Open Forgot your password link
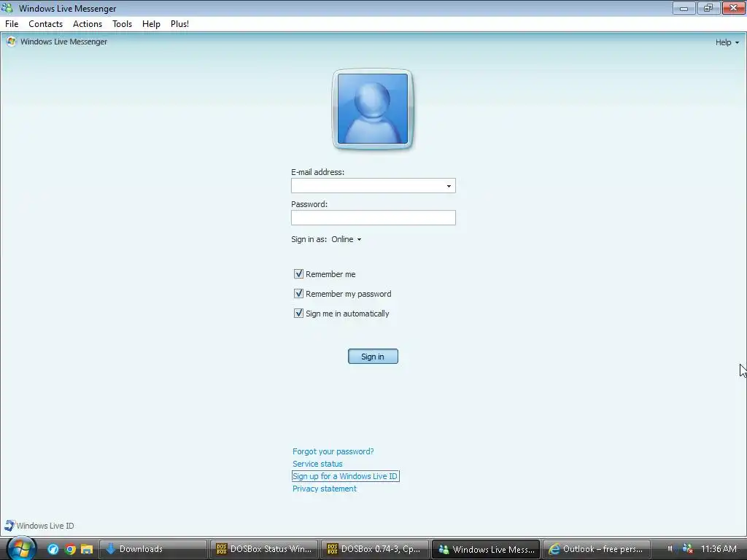The width and height of the screenshot is (747, 560). click(x=333, y=451)
